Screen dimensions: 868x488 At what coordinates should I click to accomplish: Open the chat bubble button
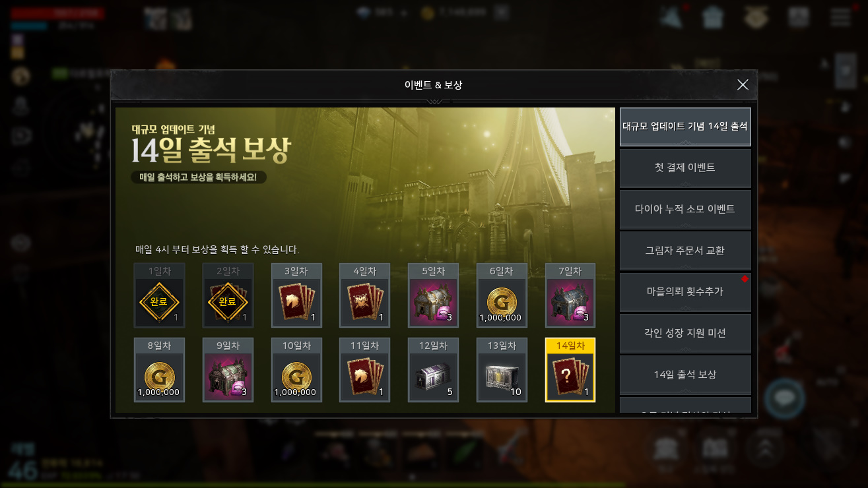(784, 399)
